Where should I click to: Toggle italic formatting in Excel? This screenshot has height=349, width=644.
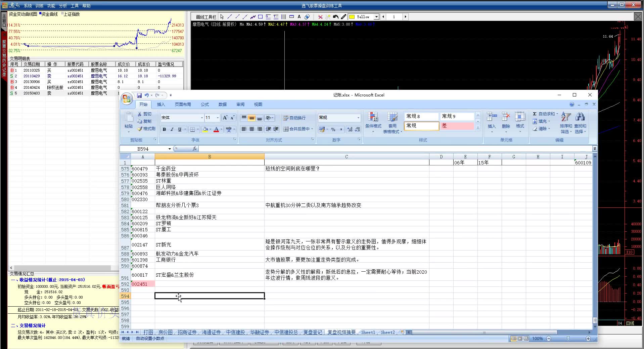coord(172,129)
